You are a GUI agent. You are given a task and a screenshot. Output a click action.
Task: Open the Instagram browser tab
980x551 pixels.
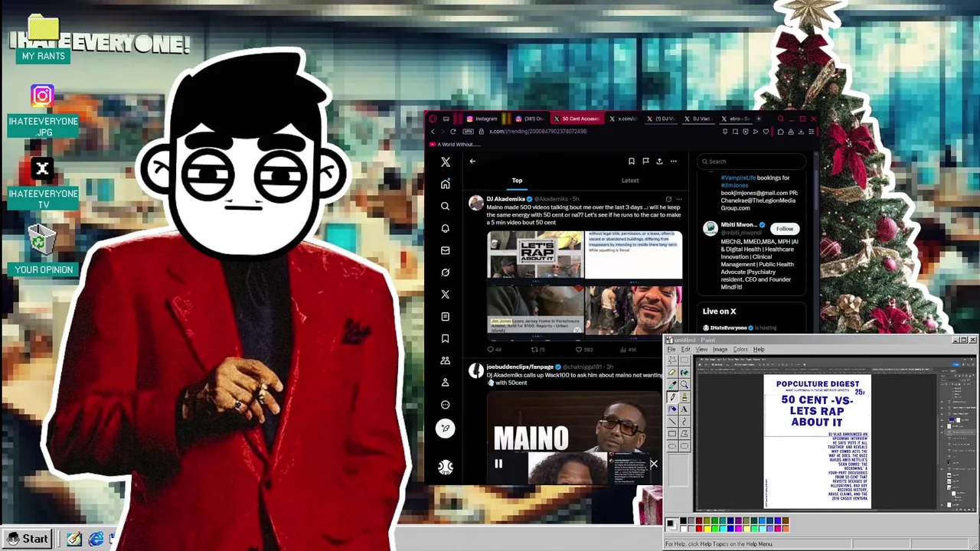[x=482, y=119]
